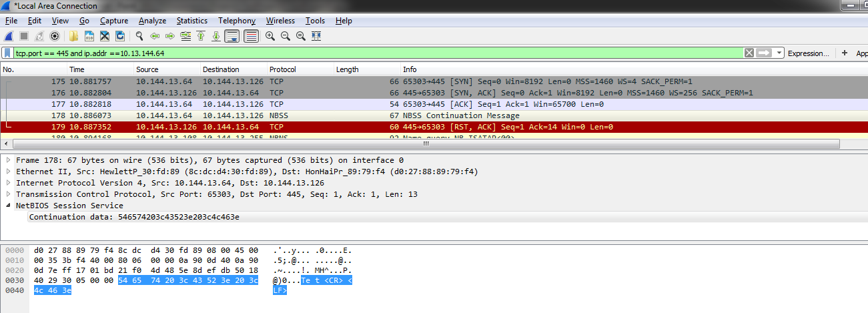Clear the display filter with X button
This screenshot has width=868, height=313.
coord(749,53)
